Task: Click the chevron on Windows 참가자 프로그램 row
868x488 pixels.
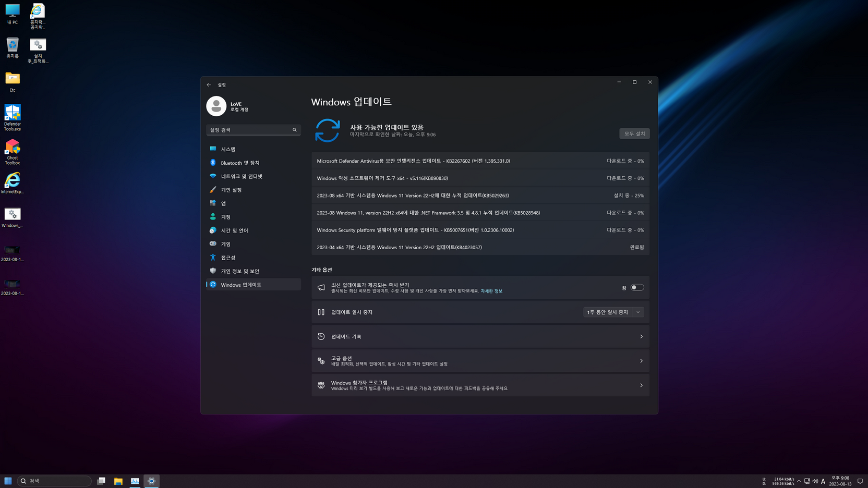Action: click(x=641, y=385)
